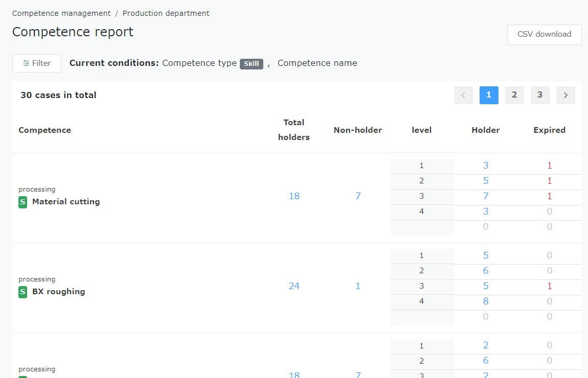The height and width of the screenshot is (378, 588).
Task: View Material cutting level 3 holders (7)
Action: tap(486, 196)
